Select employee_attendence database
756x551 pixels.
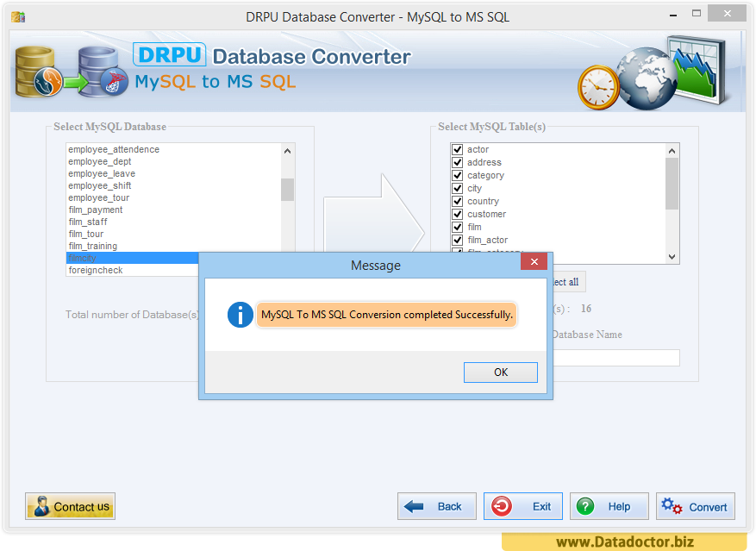click(x=173, y=149)
